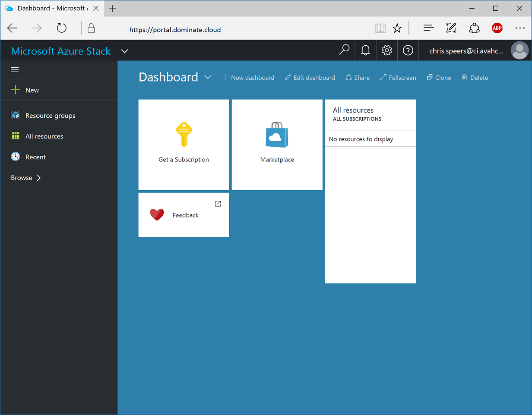Click the Marketplace shopping bag icon
This screenshot has width=532, height=415.
pos(277,135)
